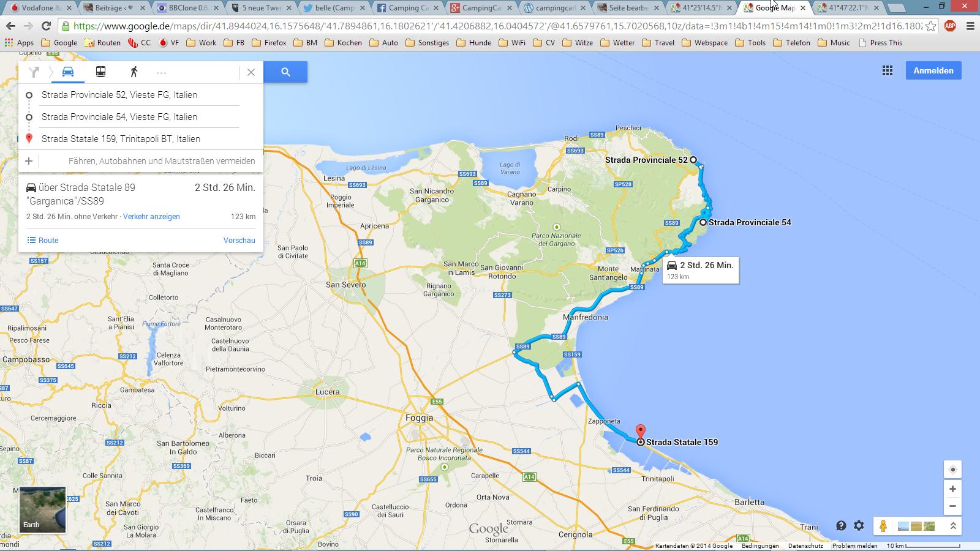This screenshot has width=980, height=551.
Task: Edit the Strada Provinciale 52 starting point field
Action: [x=140, y=95]
